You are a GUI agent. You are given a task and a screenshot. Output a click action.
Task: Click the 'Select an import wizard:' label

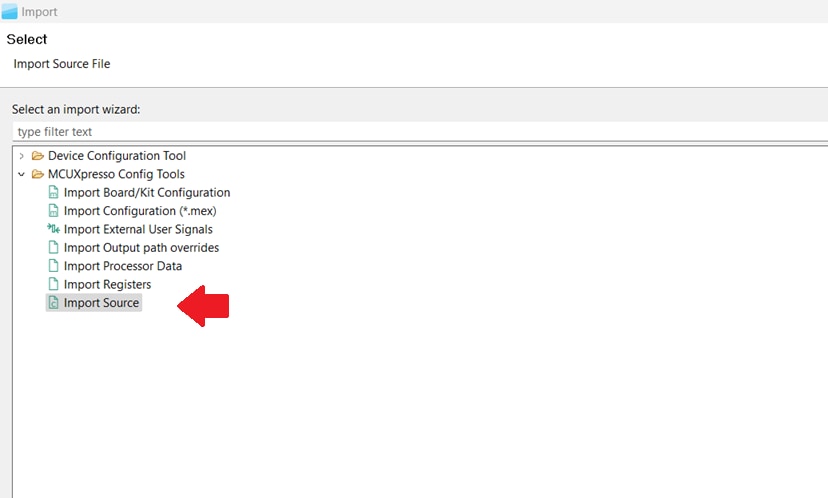[76, 109]
